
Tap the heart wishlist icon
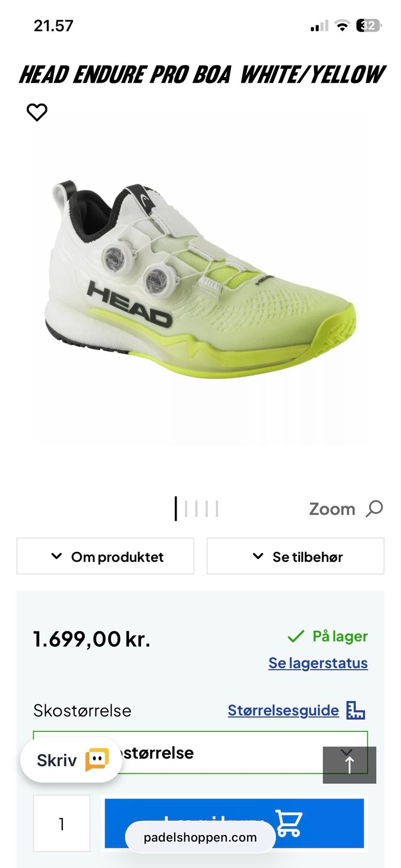coord(37,112)
